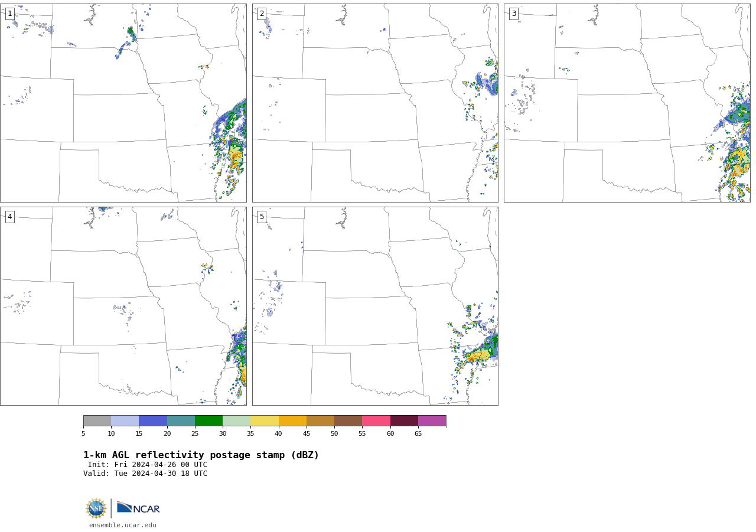Open ensemble member 4 reflectivity map

(x=123, y=306)
